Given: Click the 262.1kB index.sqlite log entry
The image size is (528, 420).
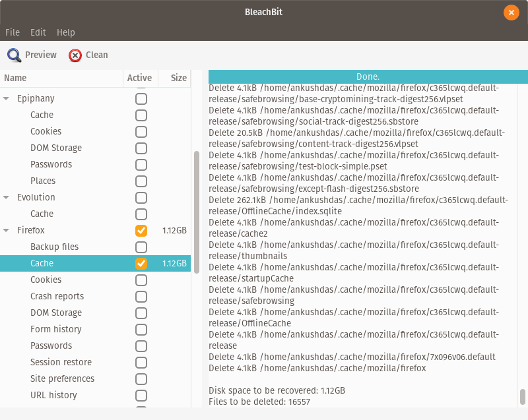Looking at the screenshot, I should click(358, 206).
